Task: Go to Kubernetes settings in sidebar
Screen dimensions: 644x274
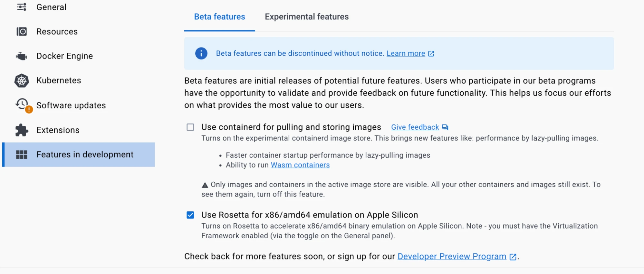Action: coord(59,80)
